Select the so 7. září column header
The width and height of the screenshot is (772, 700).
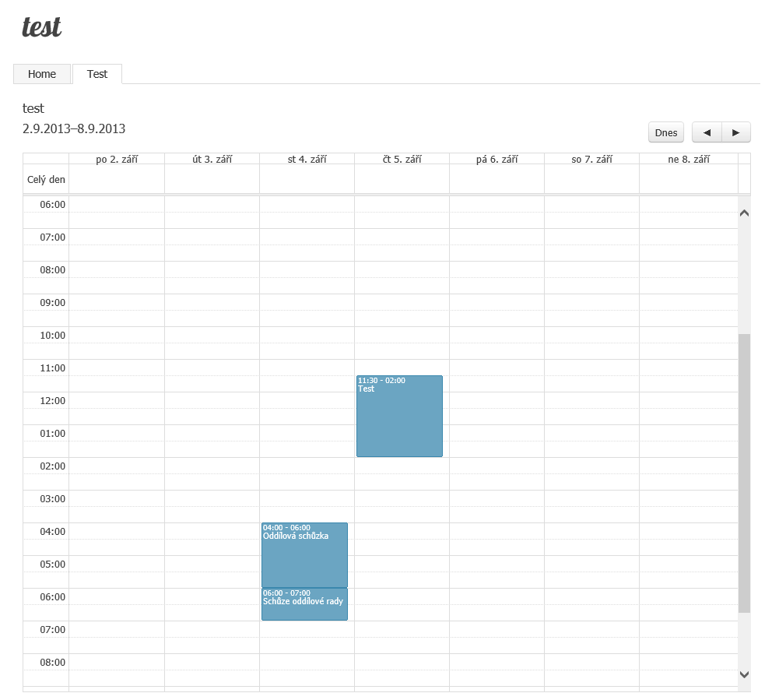[591, 159]
